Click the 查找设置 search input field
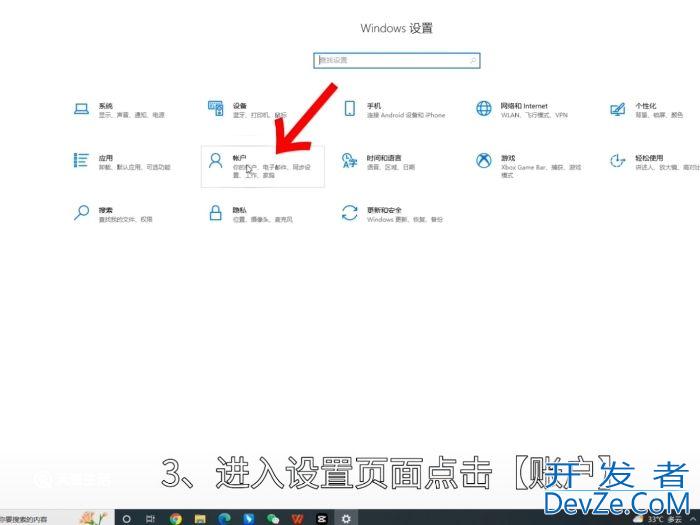 click(396, 61)
